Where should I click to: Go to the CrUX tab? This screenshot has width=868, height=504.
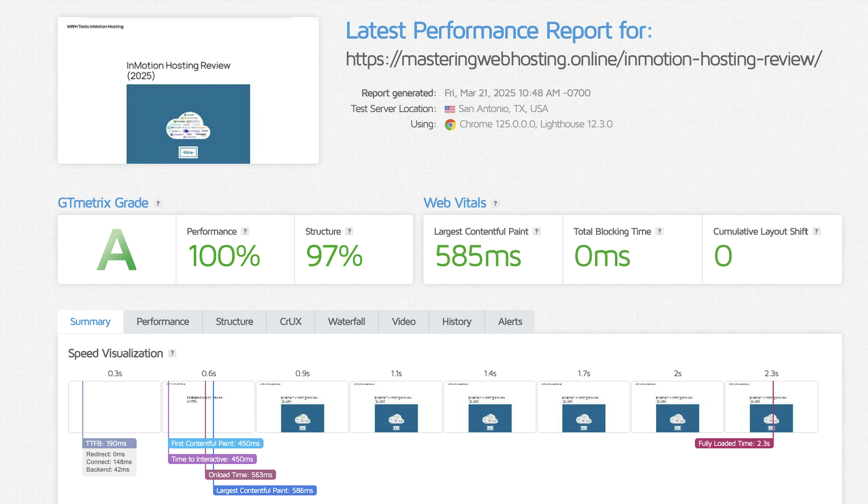pos(290,321)
